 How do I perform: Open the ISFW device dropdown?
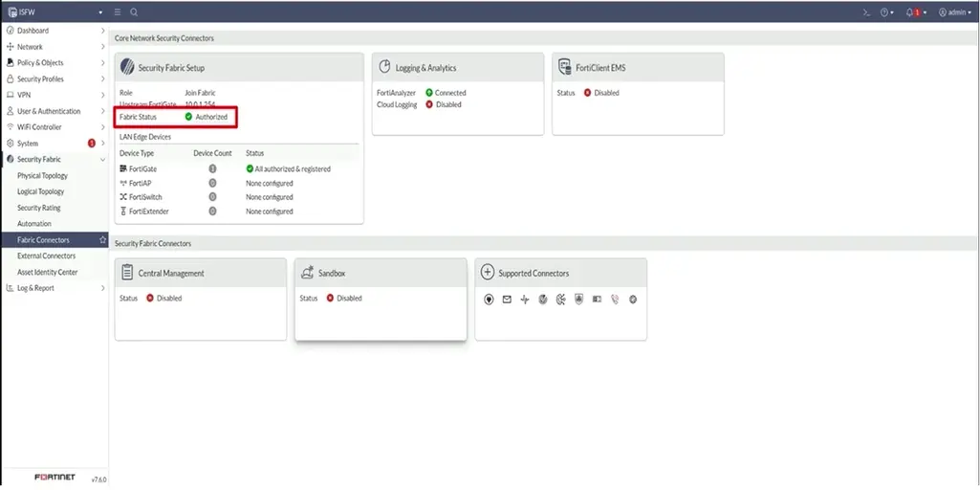click(x=54, y=11)
